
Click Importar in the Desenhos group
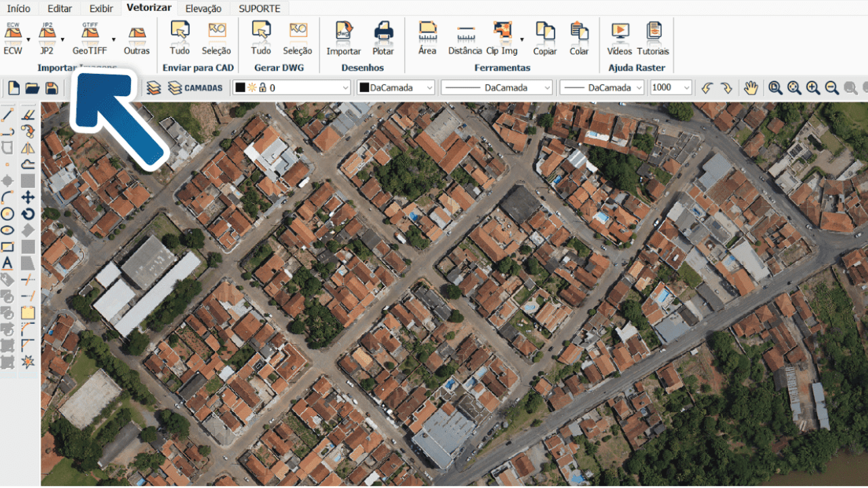[x=344, y=38]
